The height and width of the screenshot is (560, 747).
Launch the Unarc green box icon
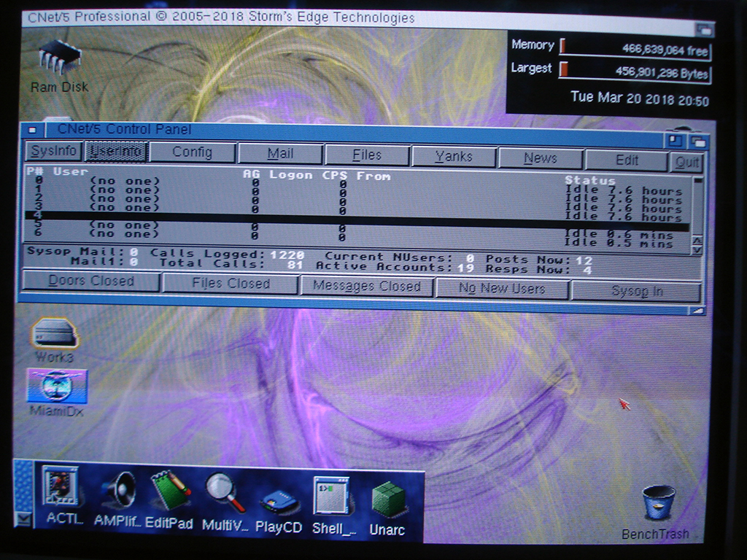point(387,507)
